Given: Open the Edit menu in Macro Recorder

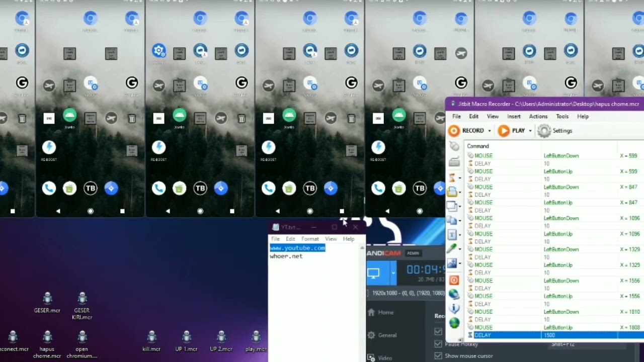Looking at the screenshot, I should coord(474,116).
